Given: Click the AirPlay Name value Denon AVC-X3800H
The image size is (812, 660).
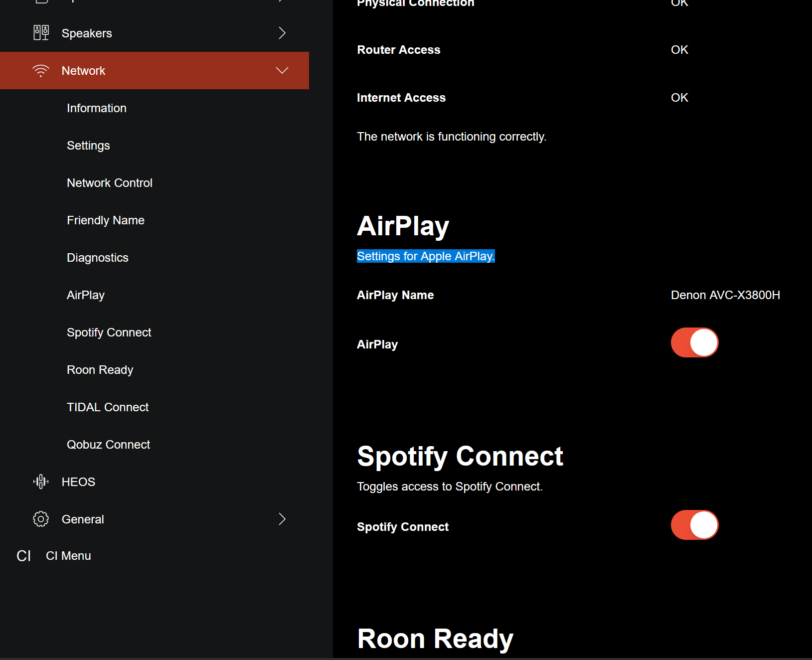Looking at the screenshot, I should [725, 295].
